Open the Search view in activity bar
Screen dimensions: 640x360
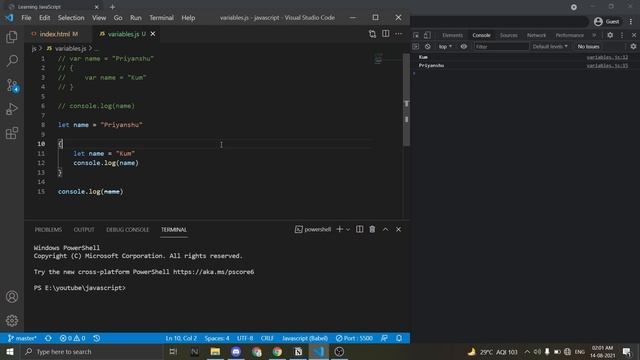12,61
